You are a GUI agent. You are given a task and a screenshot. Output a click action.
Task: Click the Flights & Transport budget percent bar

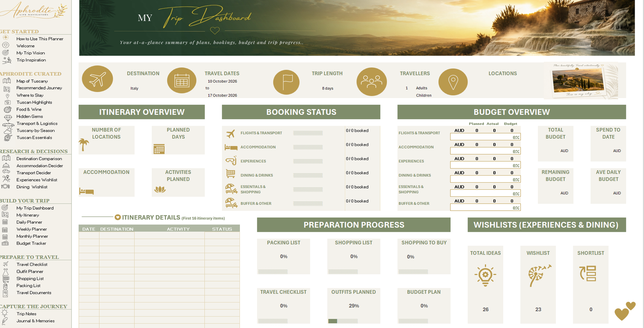485,137
